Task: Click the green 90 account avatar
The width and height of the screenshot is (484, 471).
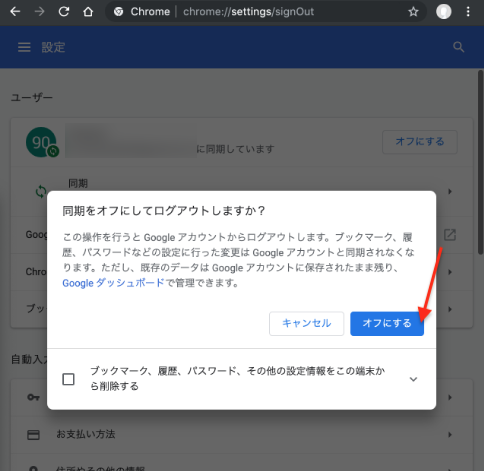Action: click(41, 142)
